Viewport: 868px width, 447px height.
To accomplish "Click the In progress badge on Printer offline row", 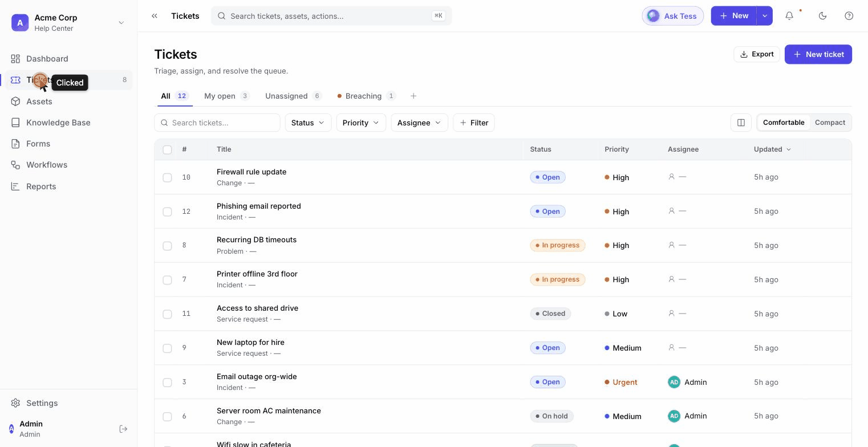I will pos(557,279).
